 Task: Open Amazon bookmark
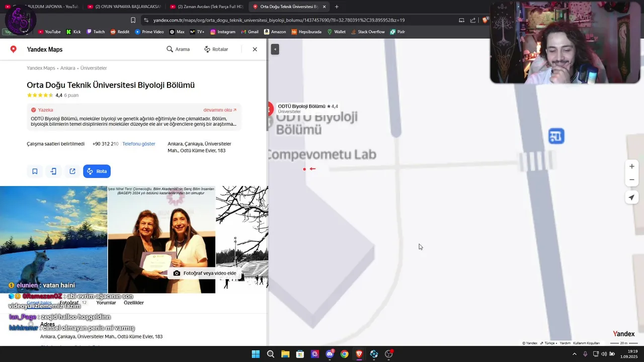[x=275, y=32]
